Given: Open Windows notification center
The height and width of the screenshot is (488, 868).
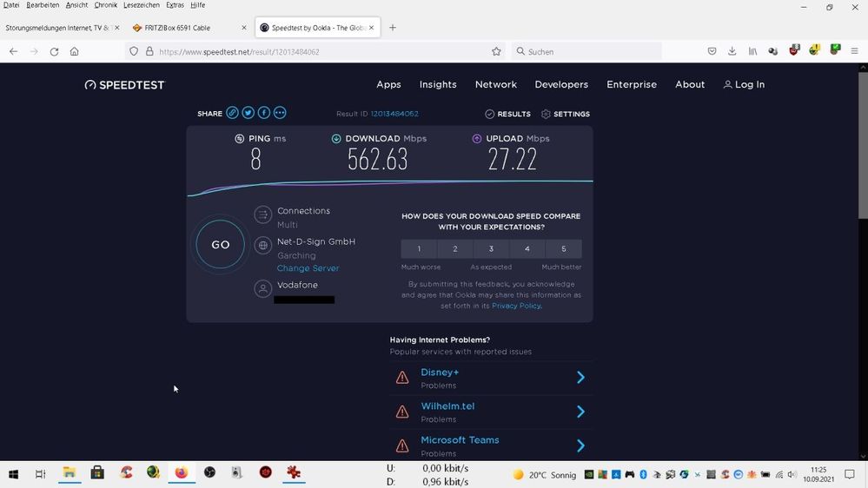Looking at the screenshot, I should [850, 474].
